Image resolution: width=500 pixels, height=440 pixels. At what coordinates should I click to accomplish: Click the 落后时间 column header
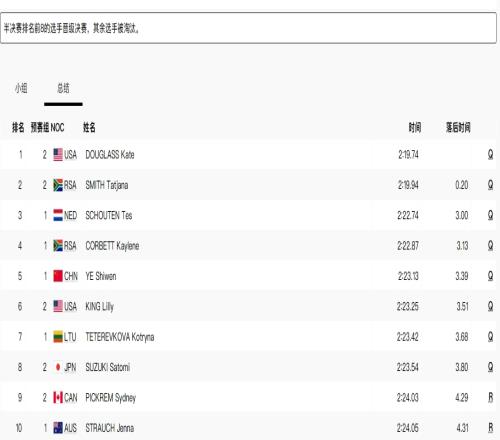click(458, 127)
